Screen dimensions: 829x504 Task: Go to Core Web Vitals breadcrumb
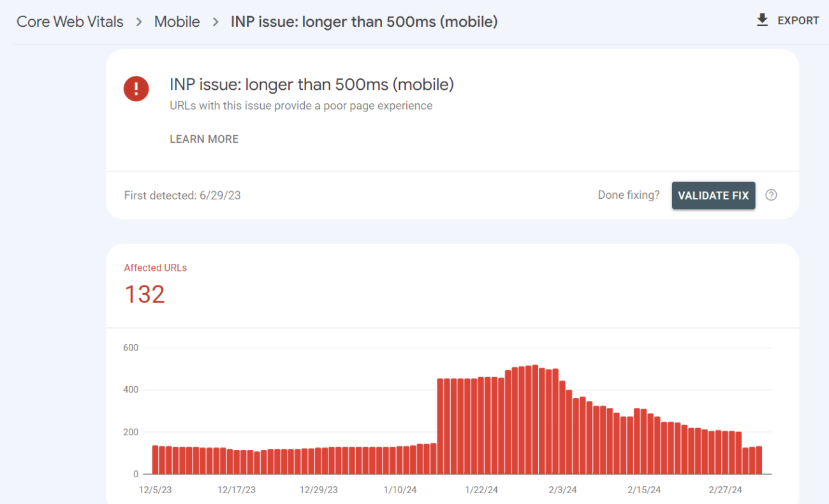70,22
